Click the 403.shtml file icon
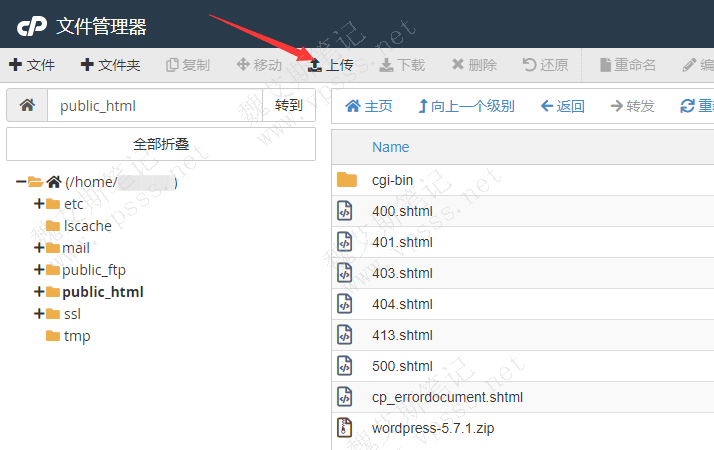This screenshot has height=450, width=714. [x=345, y=273]
